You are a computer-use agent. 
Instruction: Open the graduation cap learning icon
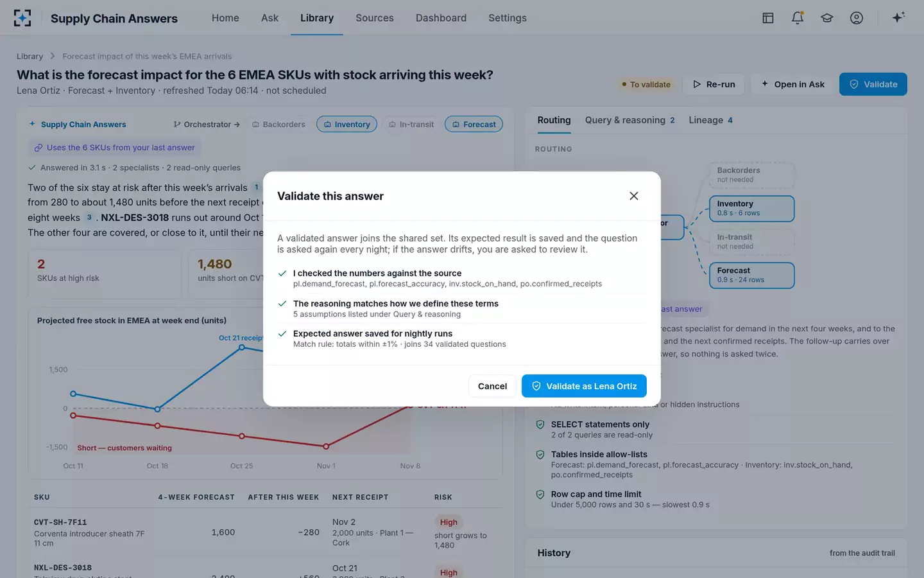(x=827, y=18)
